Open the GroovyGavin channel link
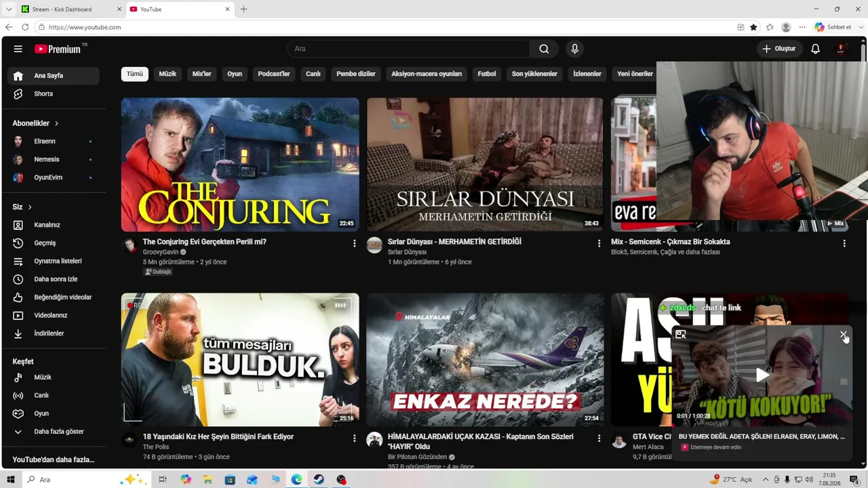The image size is (868, 488). (x=161, y=252)
